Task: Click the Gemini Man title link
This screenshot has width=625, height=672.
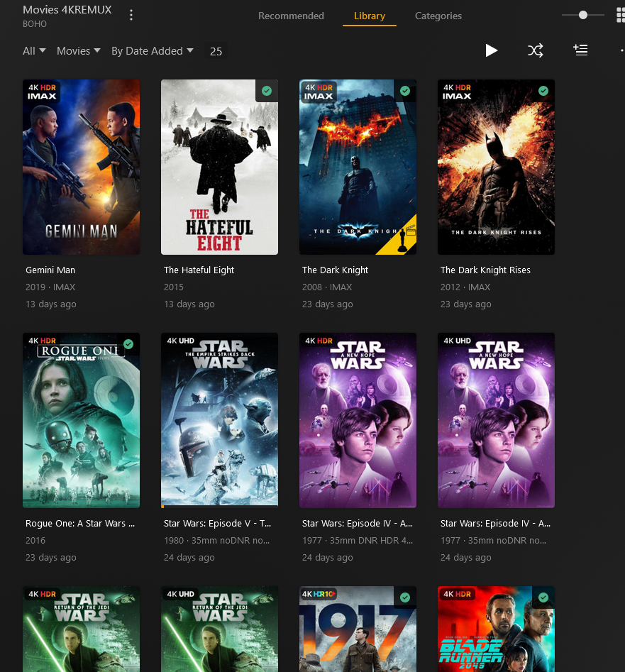Action: pos(50,270)
